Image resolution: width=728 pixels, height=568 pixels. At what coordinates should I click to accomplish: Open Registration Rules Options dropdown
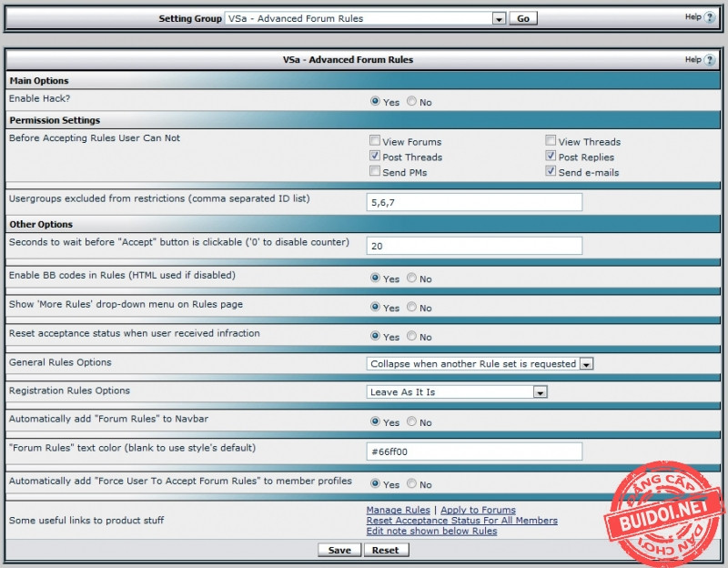coord(540,392)
